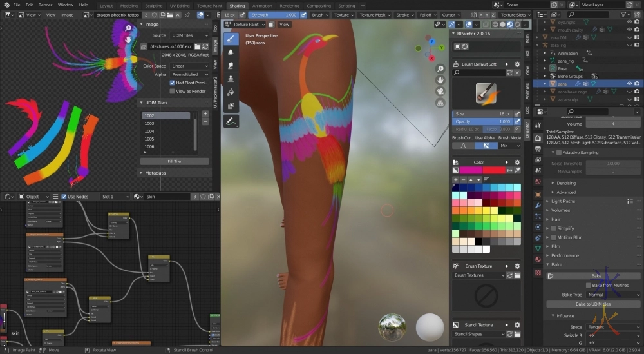Screen dimensions: 644x354
Task: Pick the Smear tool
Action: pos(231,65)
